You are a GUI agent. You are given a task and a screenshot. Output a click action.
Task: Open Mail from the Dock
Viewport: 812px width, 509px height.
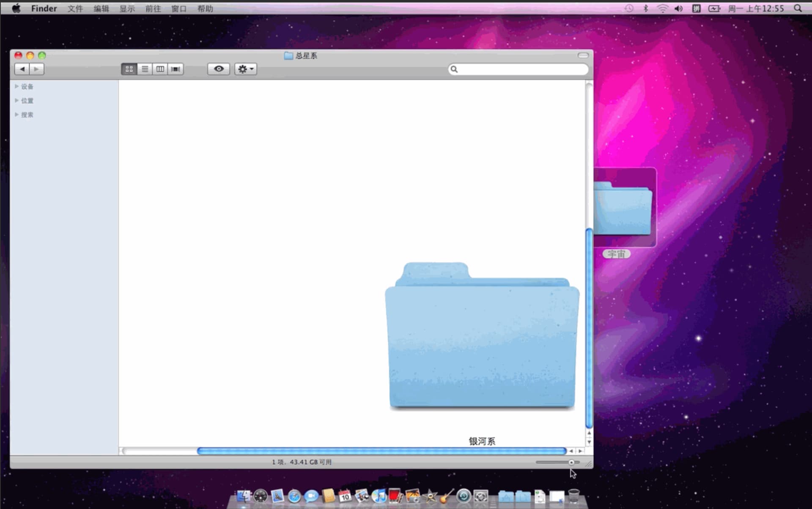click(277, 496)
